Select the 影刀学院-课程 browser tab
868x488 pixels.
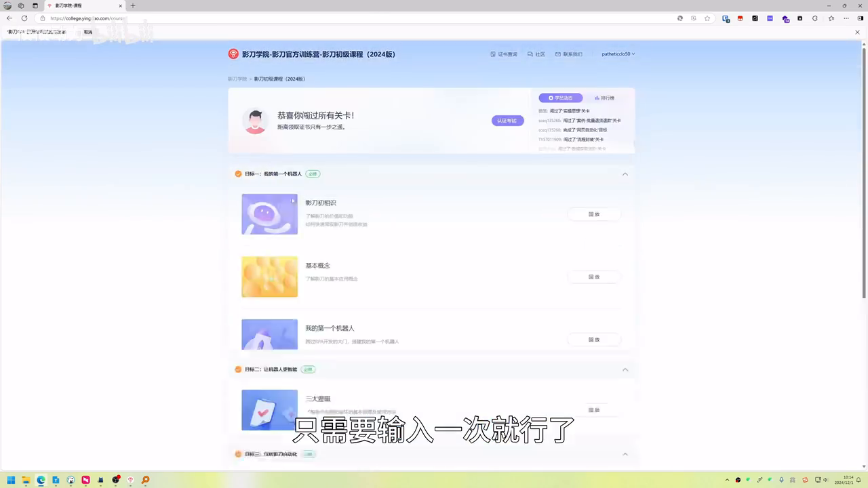84,5
